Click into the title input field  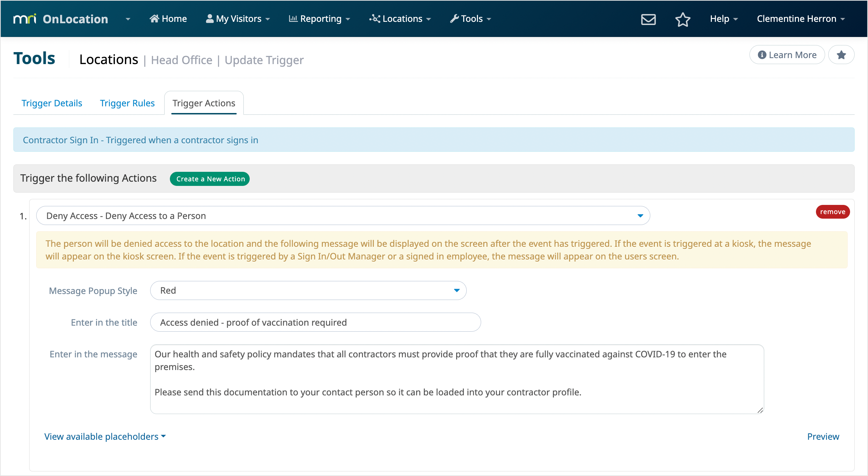point(315,322)
